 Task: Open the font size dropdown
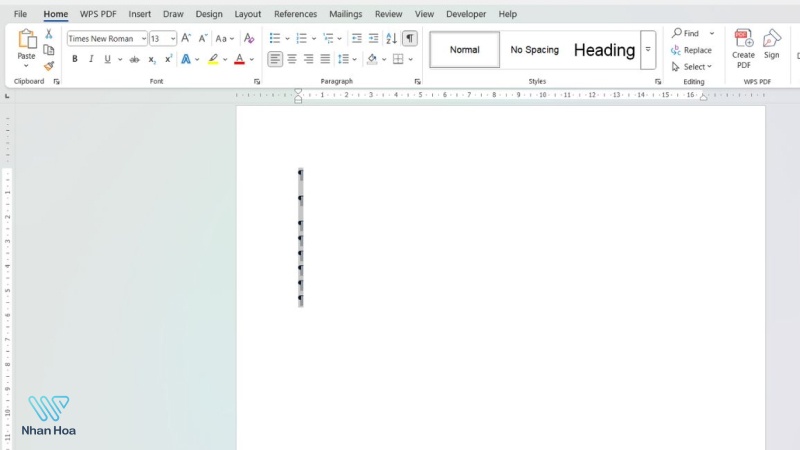click(173, 39)
